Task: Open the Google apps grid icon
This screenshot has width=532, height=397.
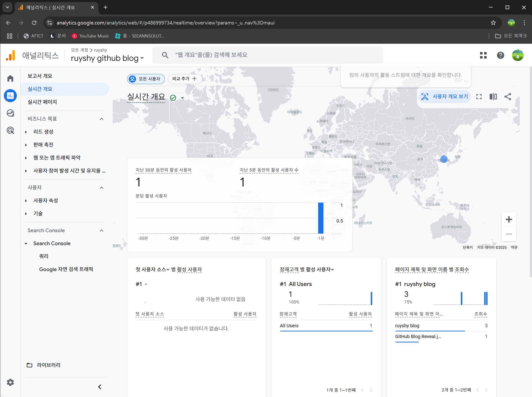Action: click(x=483, y=55)
